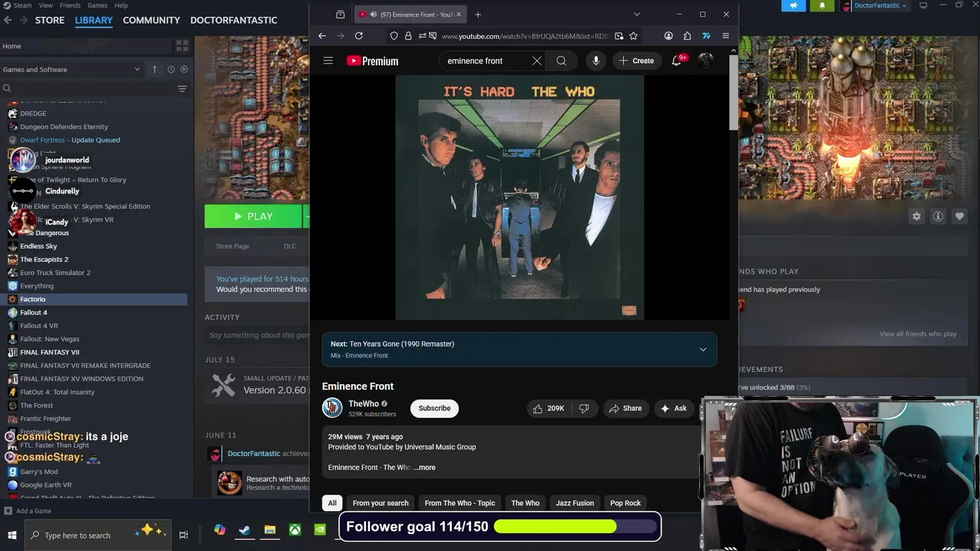Open YouTube guide hamburger menu
The image size is (980, 551).
point(328,60)
